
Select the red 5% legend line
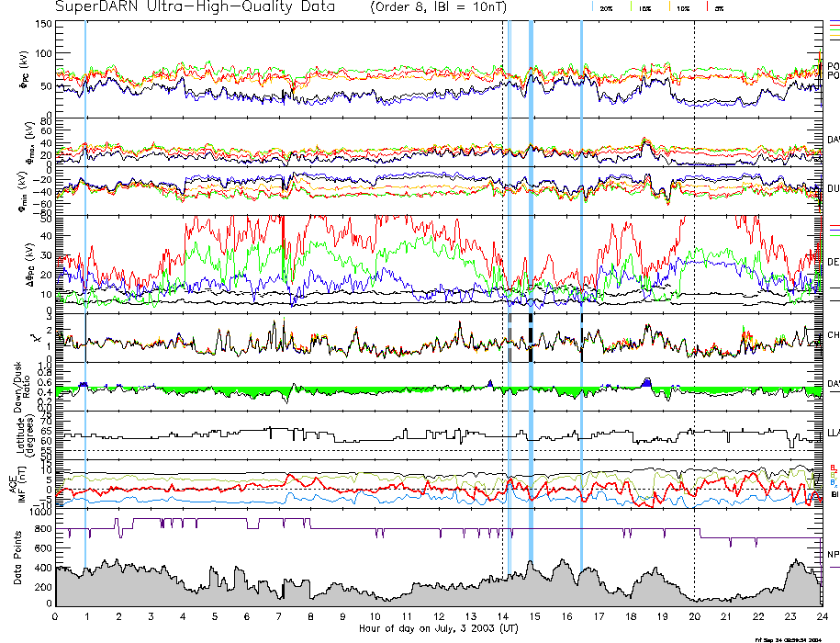point(708,7)
